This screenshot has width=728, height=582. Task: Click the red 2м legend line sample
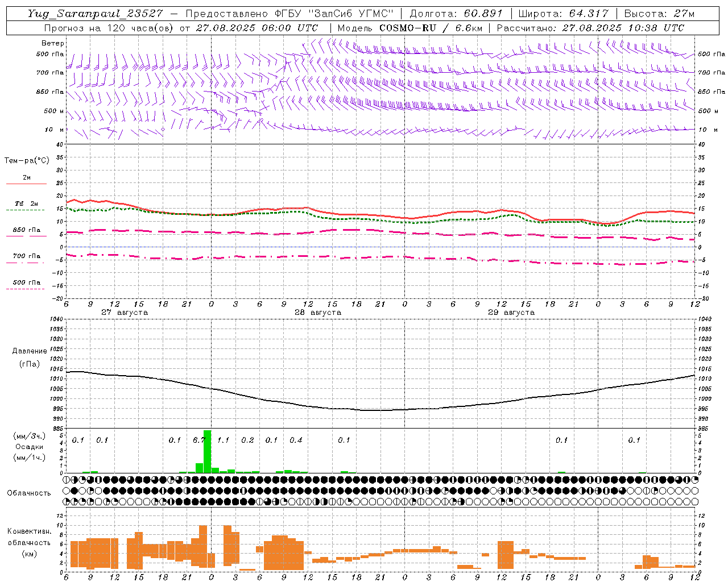26,184
